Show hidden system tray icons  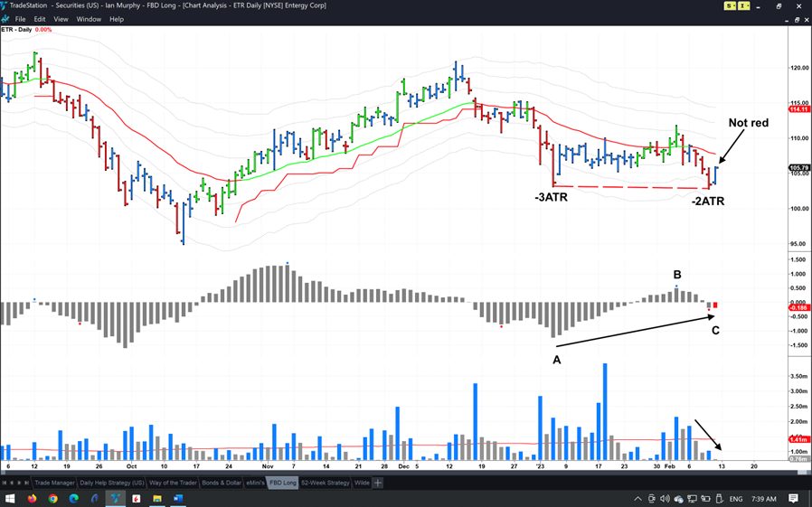coord(637,499)
